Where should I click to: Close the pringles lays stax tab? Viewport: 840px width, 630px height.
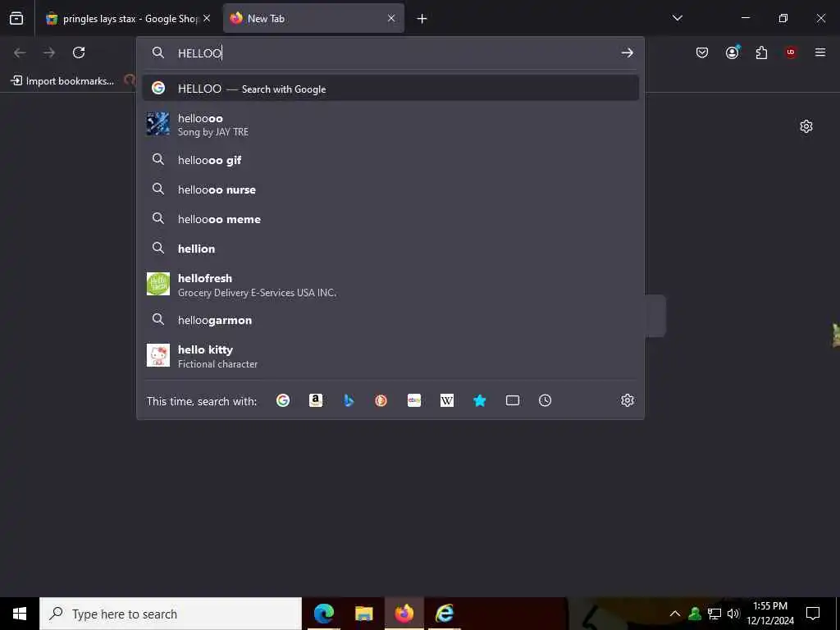[207, 18]
